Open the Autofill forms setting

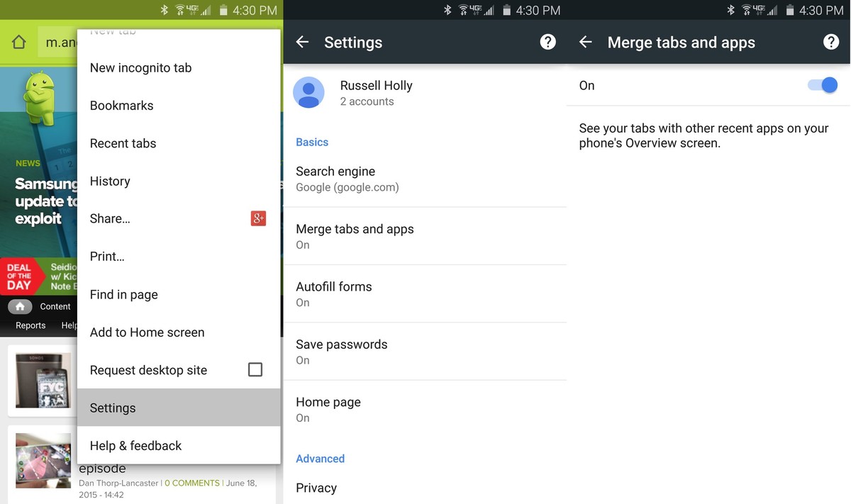pyautogui.click(x=424, y=293)
